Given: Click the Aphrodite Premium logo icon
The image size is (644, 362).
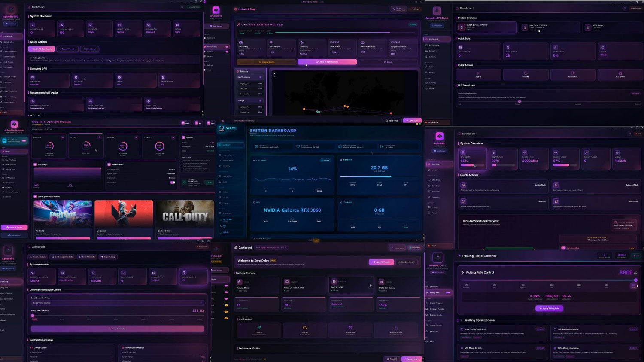Looking at the screenshot, I should (14, 124).
